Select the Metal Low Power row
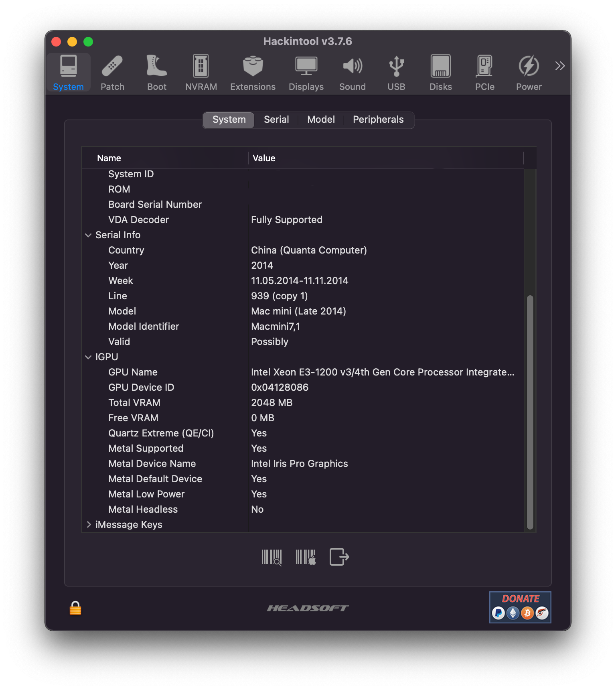 [303, 494]
